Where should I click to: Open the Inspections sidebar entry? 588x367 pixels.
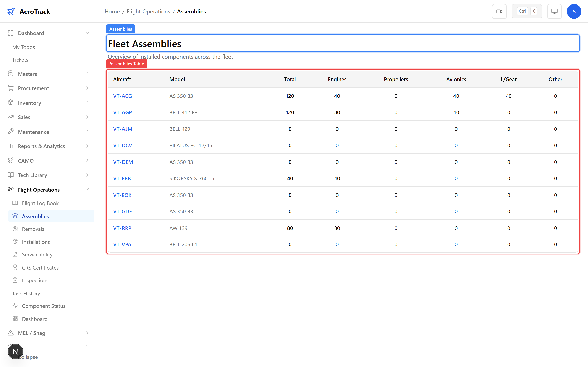click(35, 280)
